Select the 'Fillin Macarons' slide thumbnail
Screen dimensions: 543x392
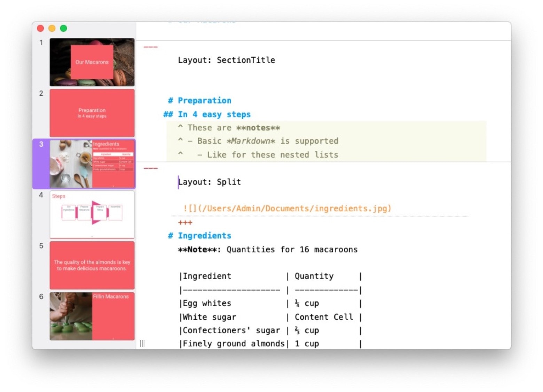92,315
